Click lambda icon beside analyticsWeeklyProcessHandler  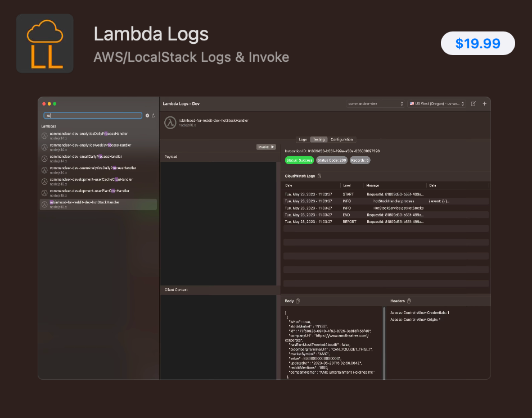[44, 147]
